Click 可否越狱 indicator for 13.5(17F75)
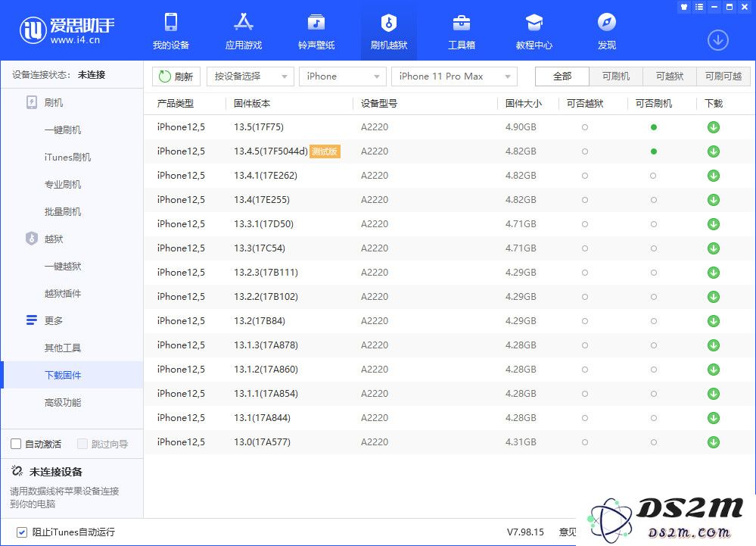 click(x=585, y=127)
